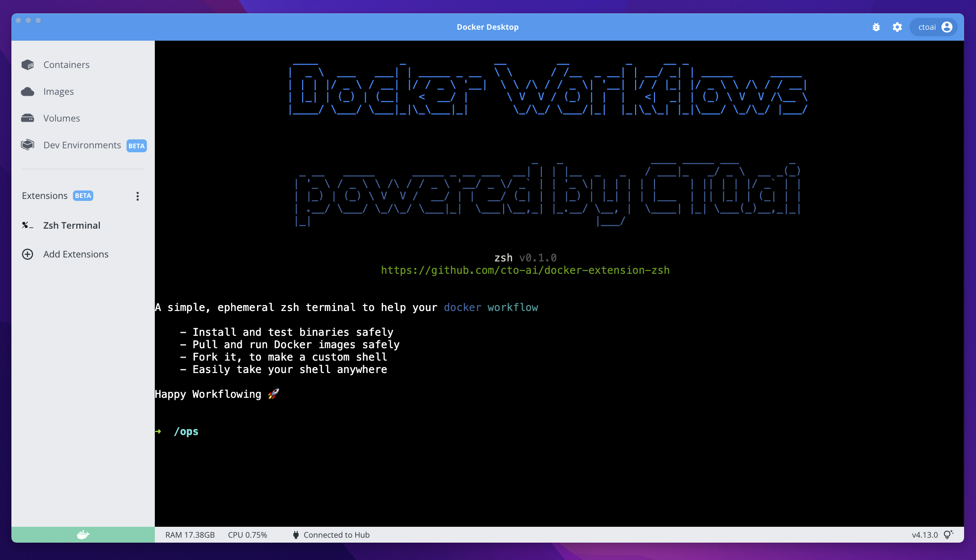The height and width of the screenshot is (560, 976).
Task: Click the Volumes drive icon
Action: point(28,119)
